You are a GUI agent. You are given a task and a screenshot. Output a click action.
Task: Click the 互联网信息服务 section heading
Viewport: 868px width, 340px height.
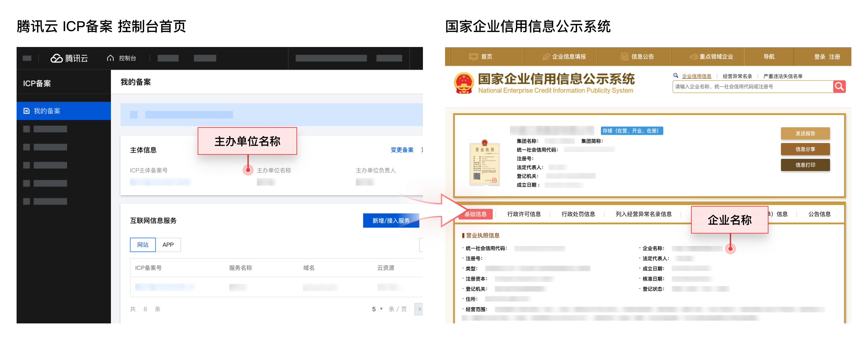pyautogui.click(x=153, y=220)
